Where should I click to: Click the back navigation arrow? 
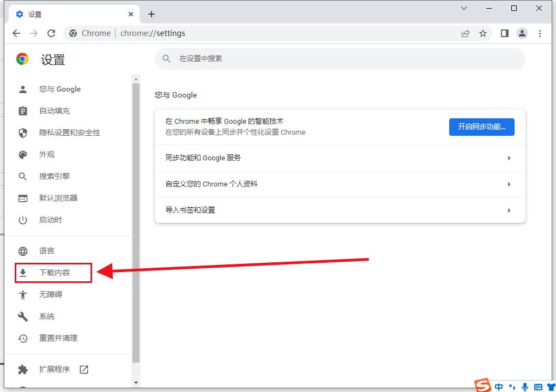pos(16,33)
